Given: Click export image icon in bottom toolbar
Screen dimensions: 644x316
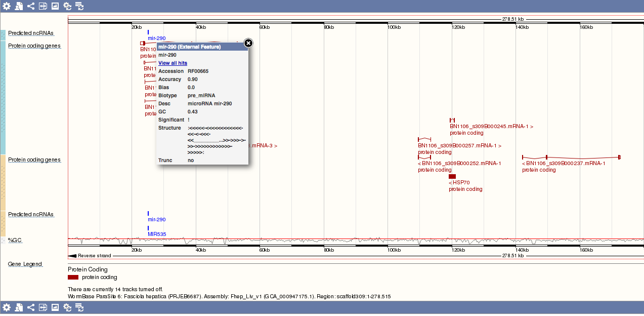Looking at the screenshot, I should coord(55,307).
